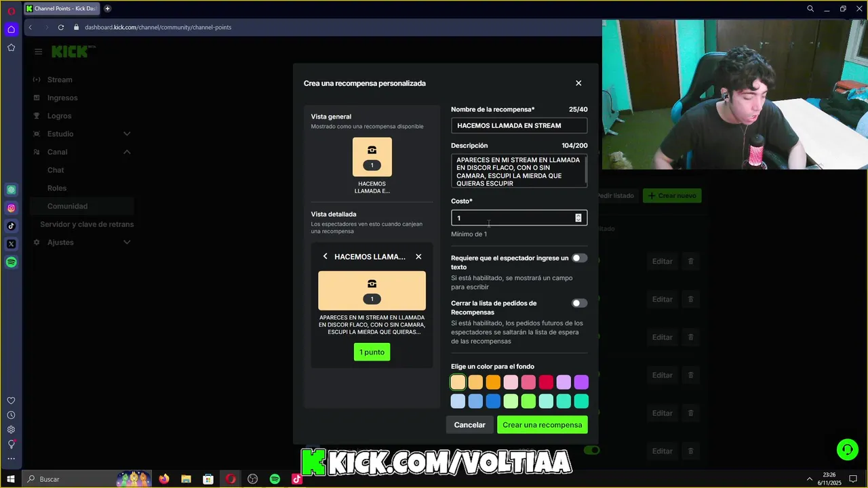868x488 pixels.
Task: Open the green headset support chat button
Action: (x=847, y=449)
